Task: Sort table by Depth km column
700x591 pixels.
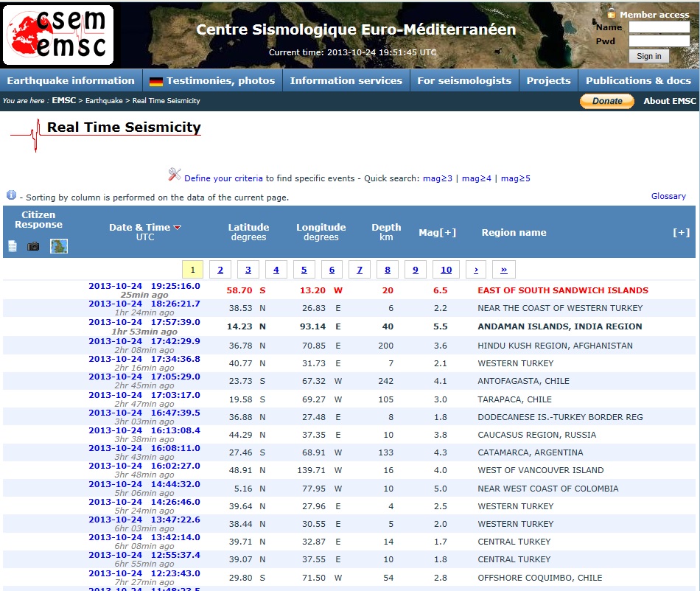Action: (386, 232)
